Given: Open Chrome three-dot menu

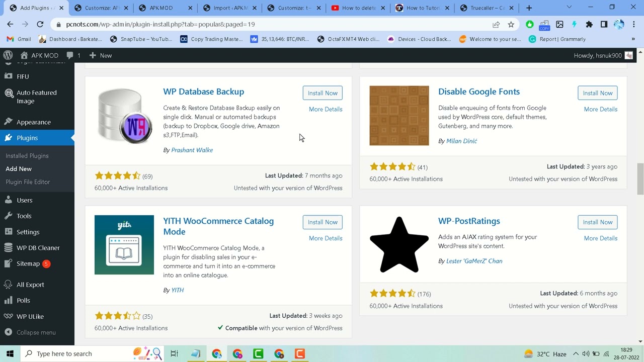Looking at the screenshot, I should pos(634,24).
